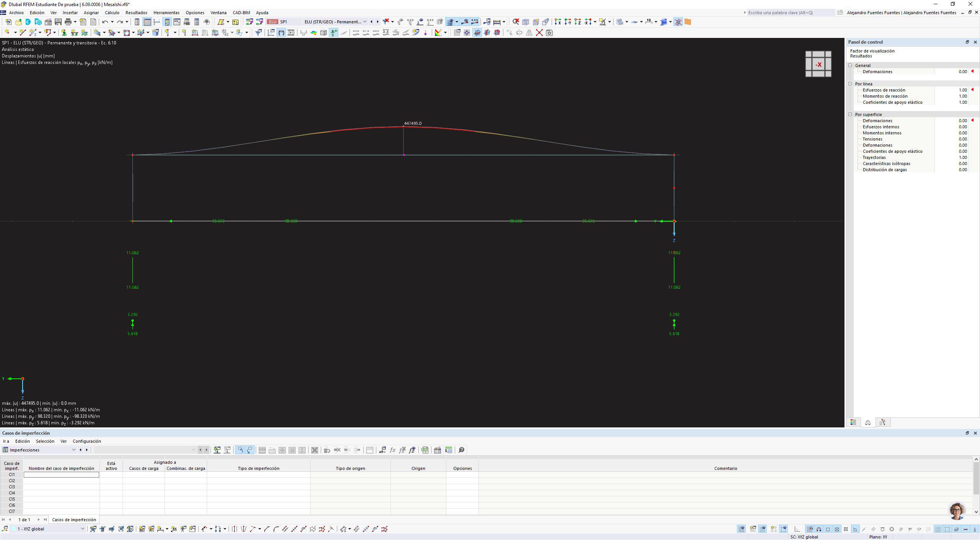The height and width of the screenshot is (540, 980).
Task: Open the Resultados menu
Action: tap(136, 13)
